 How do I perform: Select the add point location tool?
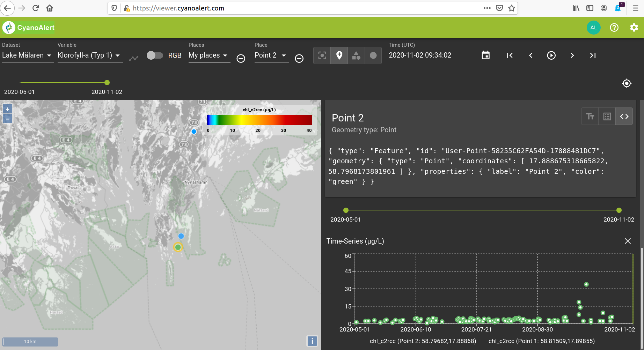[x=339, y=55]
